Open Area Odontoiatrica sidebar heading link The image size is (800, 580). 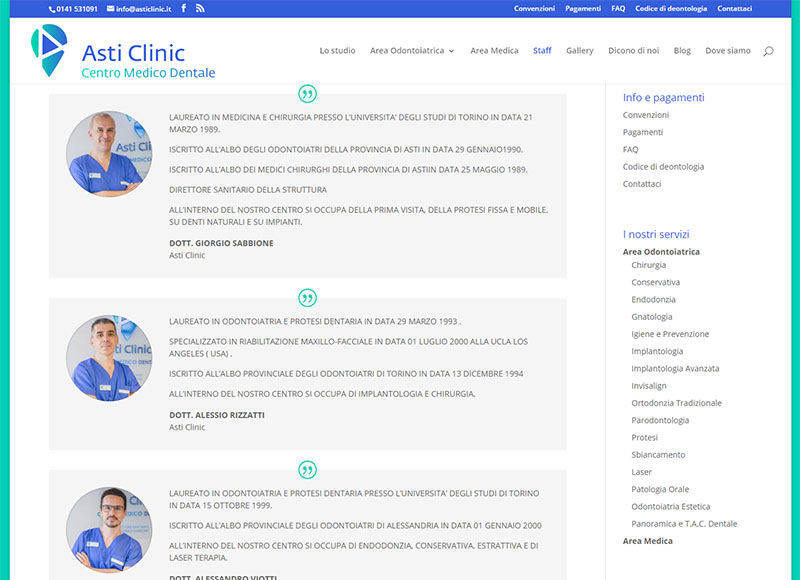pyautogui.click(x=661, y=251)
